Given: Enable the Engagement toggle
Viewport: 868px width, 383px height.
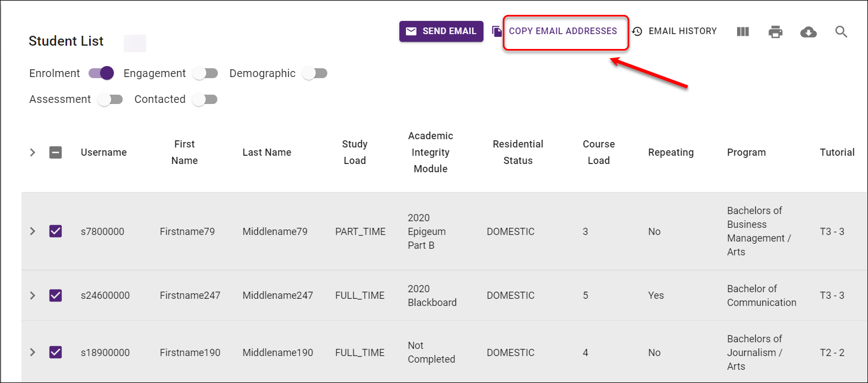Looking at the screenshot, I should [206, 73].
